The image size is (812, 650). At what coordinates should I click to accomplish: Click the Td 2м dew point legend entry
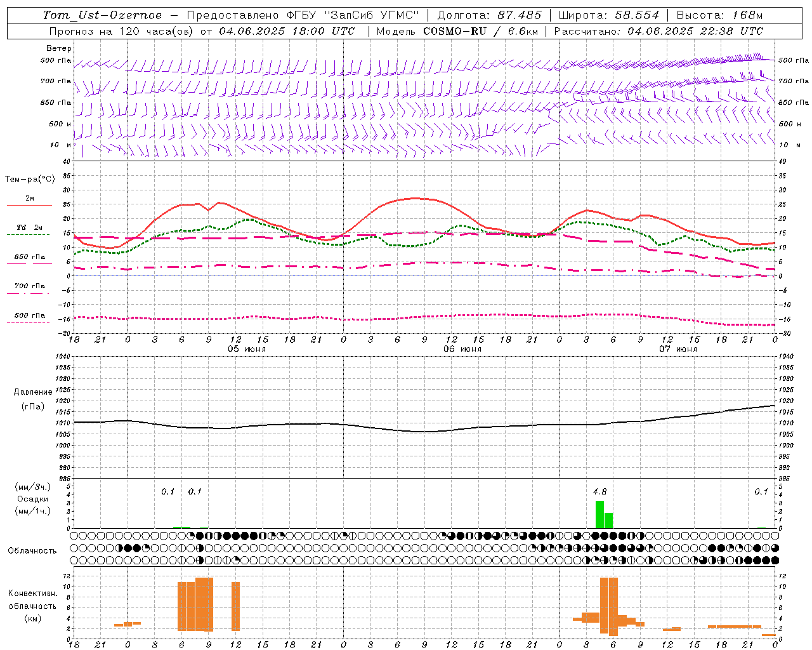click(x=30, y=227)
